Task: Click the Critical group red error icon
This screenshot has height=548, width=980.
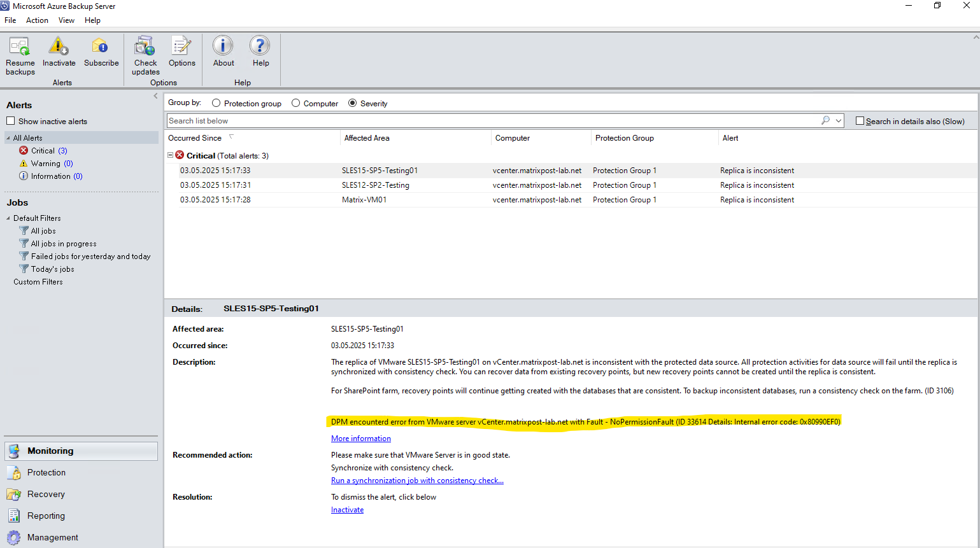Action: (180, 155)
